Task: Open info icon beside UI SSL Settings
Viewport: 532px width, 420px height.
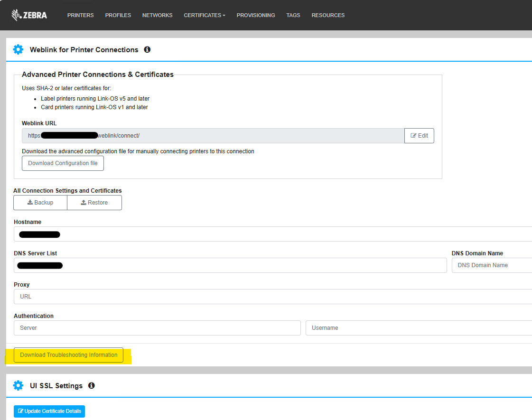Action: coord(91,385)
